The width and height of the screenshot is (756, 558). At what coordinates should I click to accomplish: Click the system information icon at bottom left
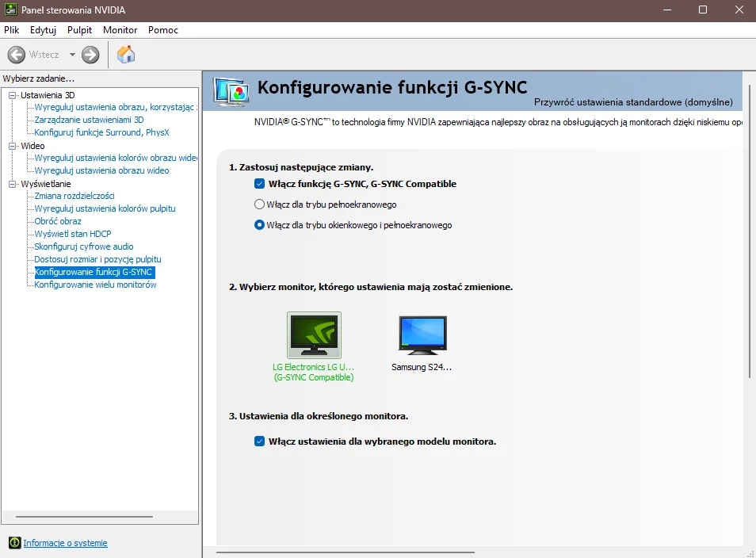point(14,543)
